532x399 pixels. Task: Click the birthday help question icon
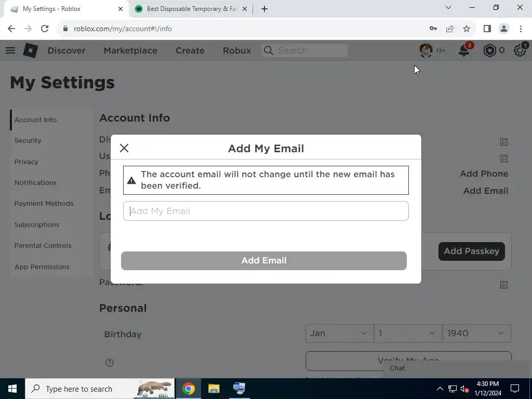click(109, 363)
